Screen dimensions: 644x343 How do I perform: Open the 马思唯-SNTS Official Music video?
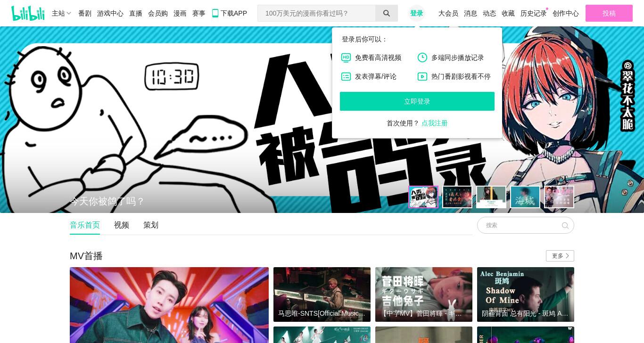322,294
